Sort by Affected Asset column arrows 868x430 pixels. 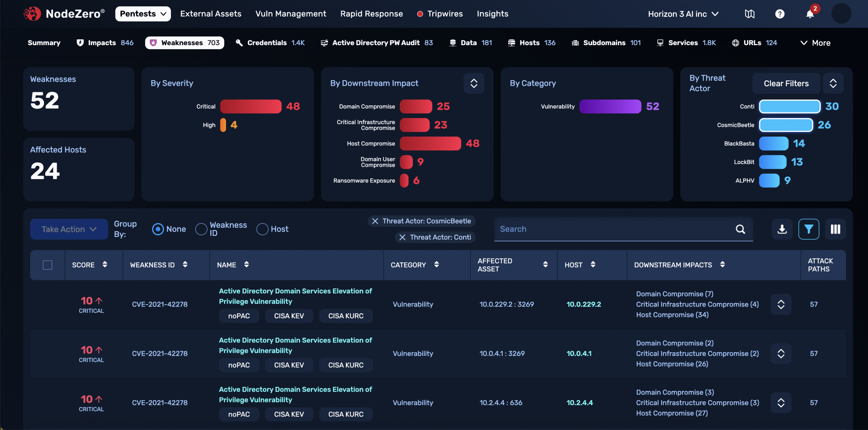(545, 264)
